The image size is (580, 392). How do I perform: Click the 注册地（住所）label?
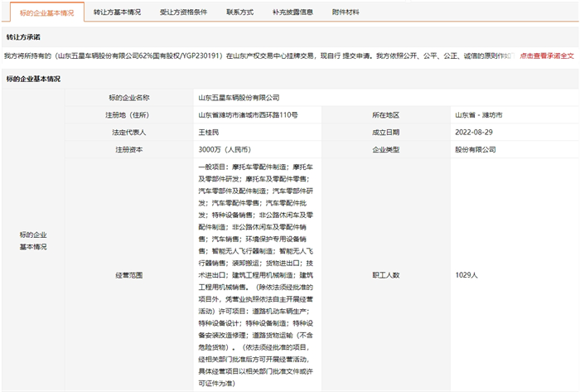click(128, 115)
